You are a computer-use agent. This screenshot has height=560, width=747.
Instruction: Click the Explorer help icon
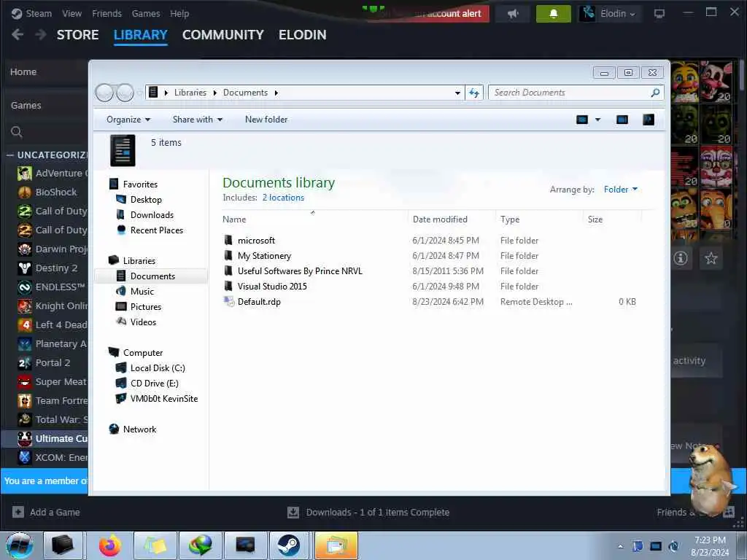click(x=649, y=120)
